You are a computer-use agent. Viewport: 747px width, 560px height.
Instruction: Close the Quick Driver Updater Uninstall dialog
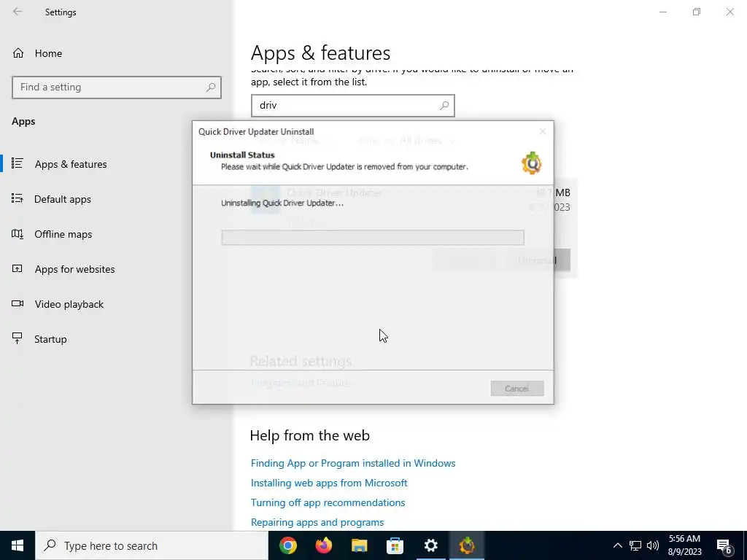542,131
